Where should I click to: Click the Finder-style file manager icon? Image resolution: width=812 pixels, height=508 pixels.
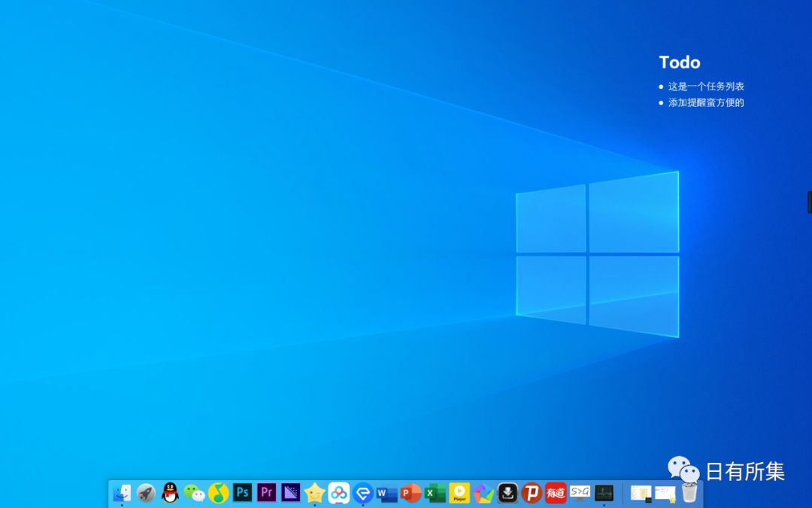(124, 493)
